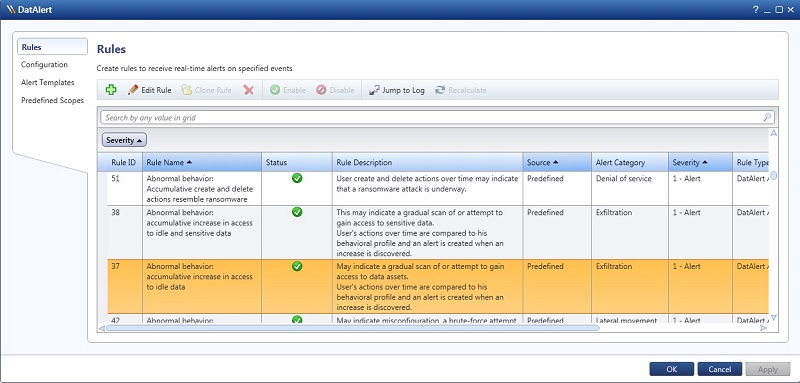The width and height of the screenshot is (800, 383).
Task: Open the Severity grouping chip
Action: click(124, 140)
